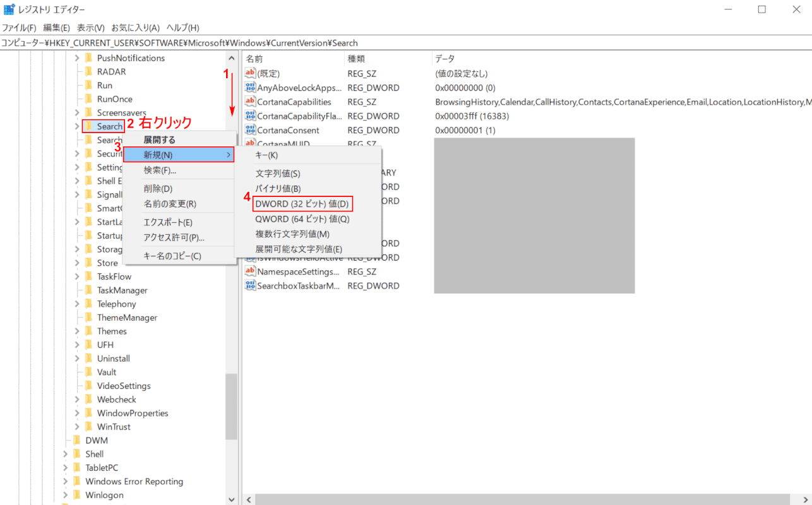The width and height of the screenshot is (812, 505).
Task: Expand the Store key chevron
Action: click(77, 263)
